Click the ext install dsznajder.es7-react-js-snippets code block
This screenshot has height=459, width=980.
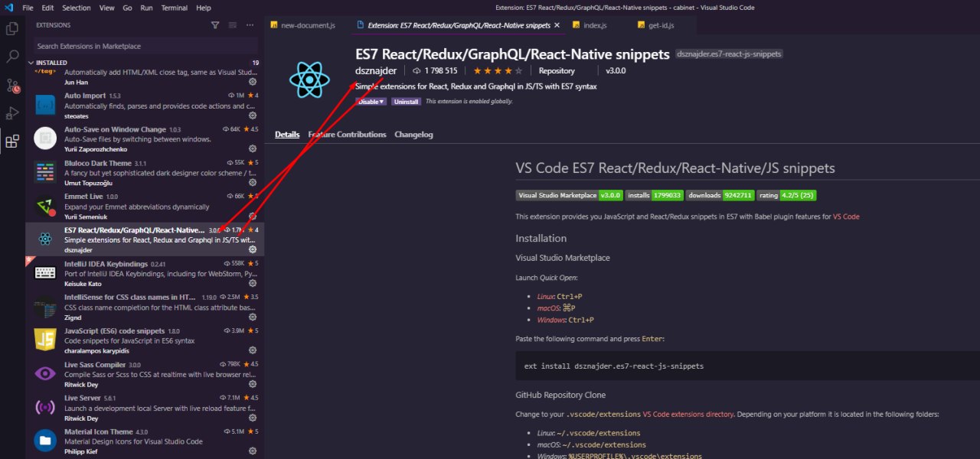[x=747, y=366]
